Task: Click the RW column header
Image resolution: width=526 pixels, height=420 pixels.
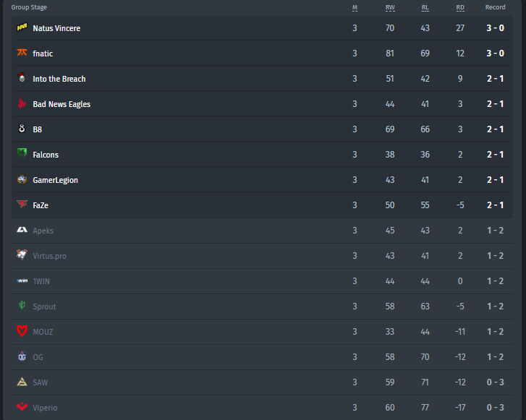Action: coord(390,8)
